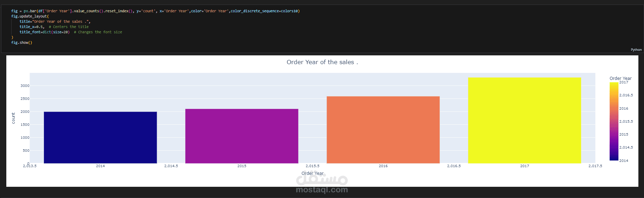The width and height of the screenshot is (644, 198).
Task: Click the 'count' y-axis title
Action: pos(13,118)
